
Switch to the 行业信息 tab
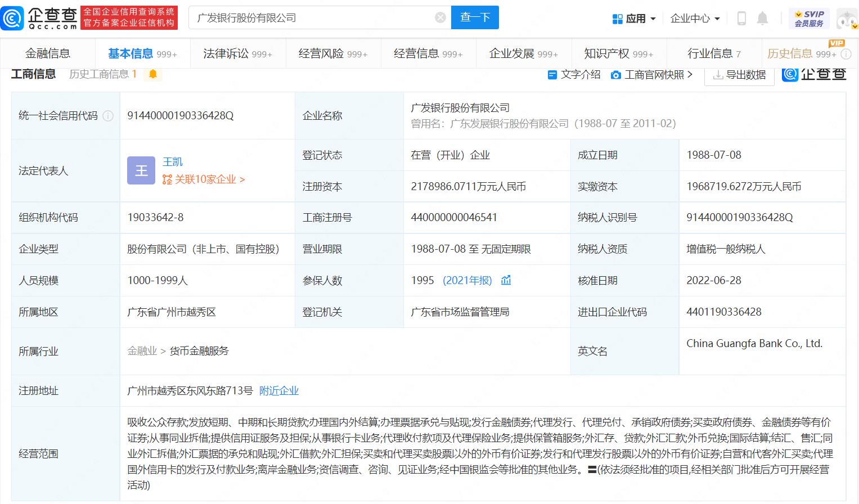[714, 53]
